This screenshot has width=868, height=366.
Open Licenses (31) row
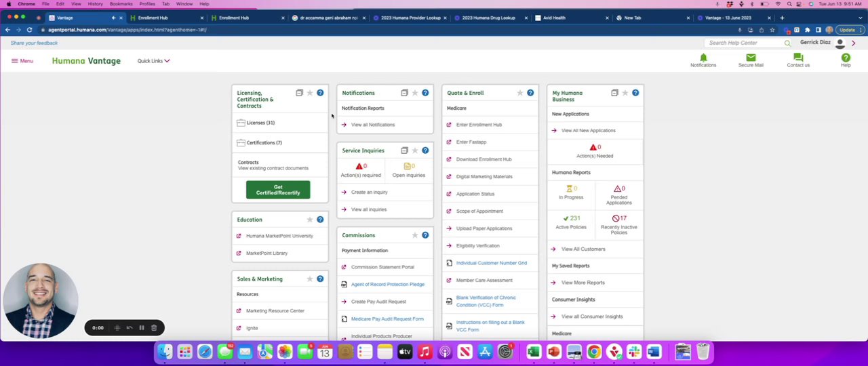tap(280, 123)
